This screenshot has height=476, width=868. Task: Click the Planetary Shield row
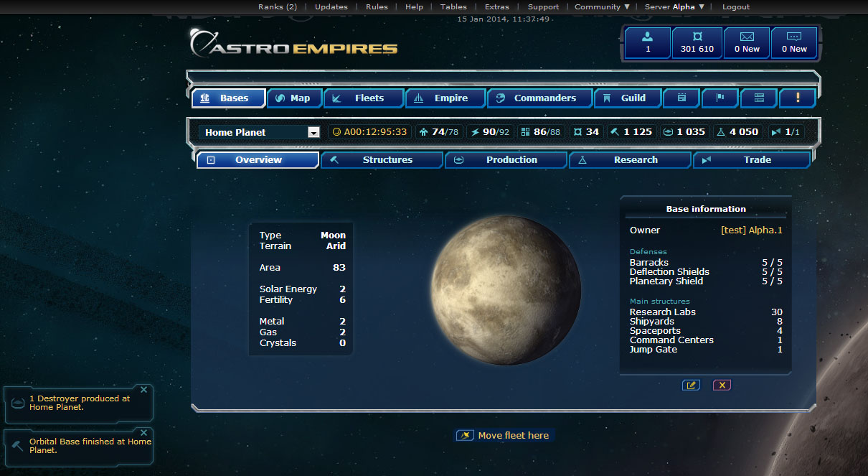(x=706, y=281)
